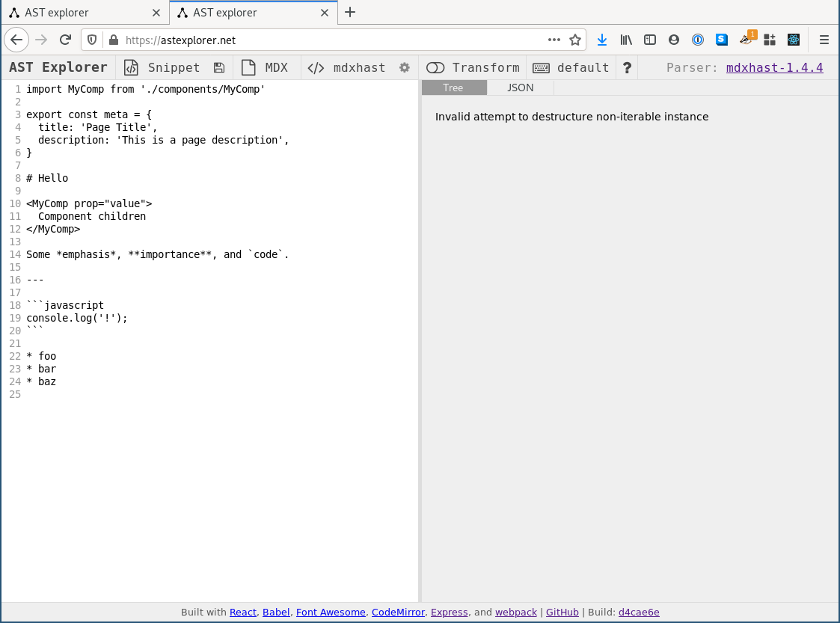Screen dimensions: 840x623
Task: Open the React footer link
Action: (x=242, y=613)
